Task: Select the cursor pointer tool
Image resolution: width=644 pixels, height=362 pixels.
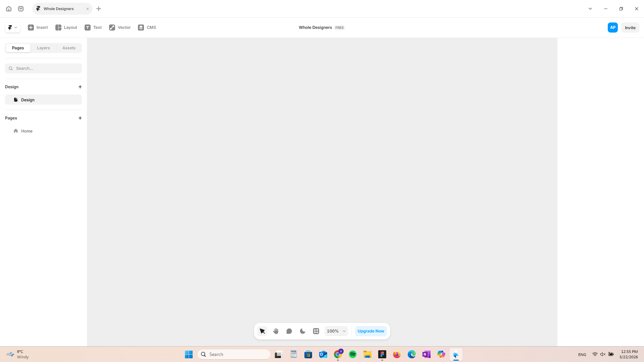Action: pyautogui.click(x=262, y=331)
